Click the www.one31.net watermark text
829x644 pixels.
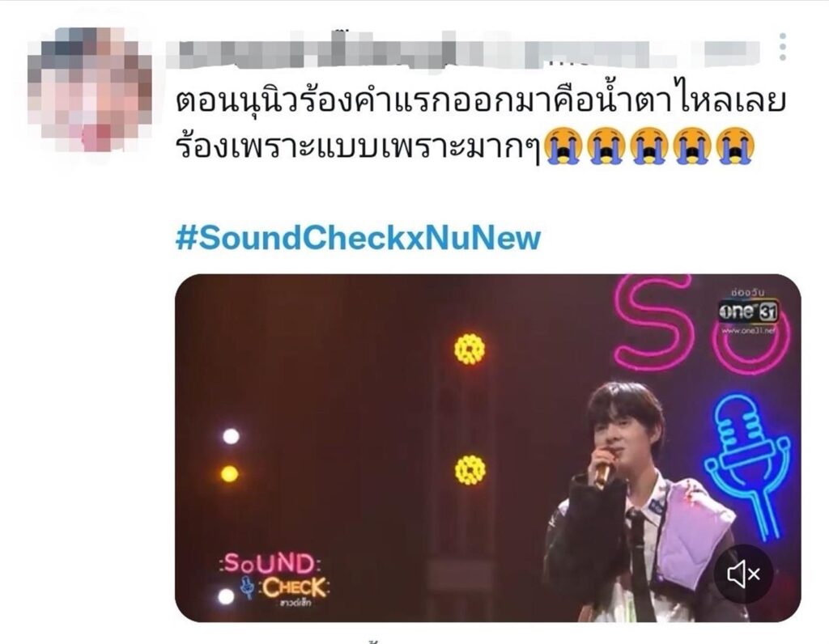click(749, 330)
